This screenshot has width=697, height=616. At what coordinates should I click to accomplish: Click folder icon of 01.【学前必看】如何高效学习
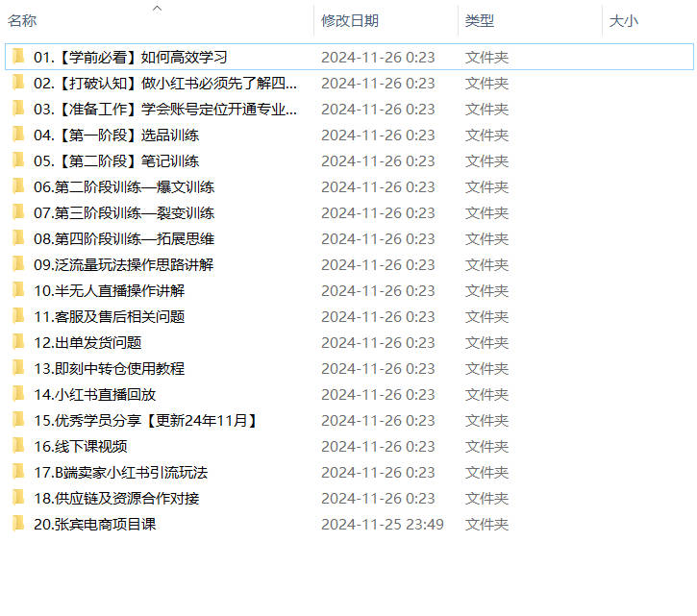pos(18,57)
